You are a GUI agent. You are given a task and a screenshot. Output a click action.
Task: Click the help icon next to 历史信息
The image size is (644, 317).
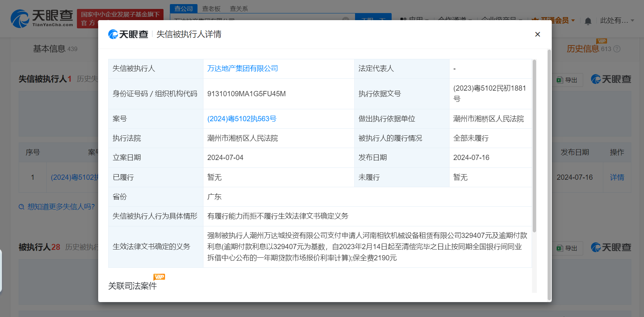click(617, 49)
